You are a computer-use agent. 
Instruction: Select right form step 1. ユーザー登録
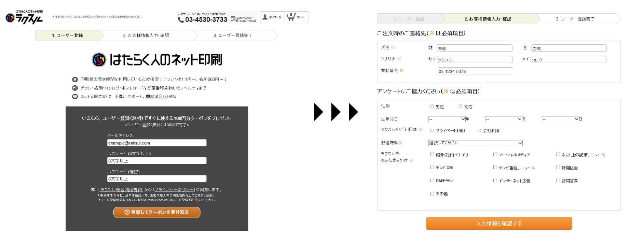coord(409,19)
